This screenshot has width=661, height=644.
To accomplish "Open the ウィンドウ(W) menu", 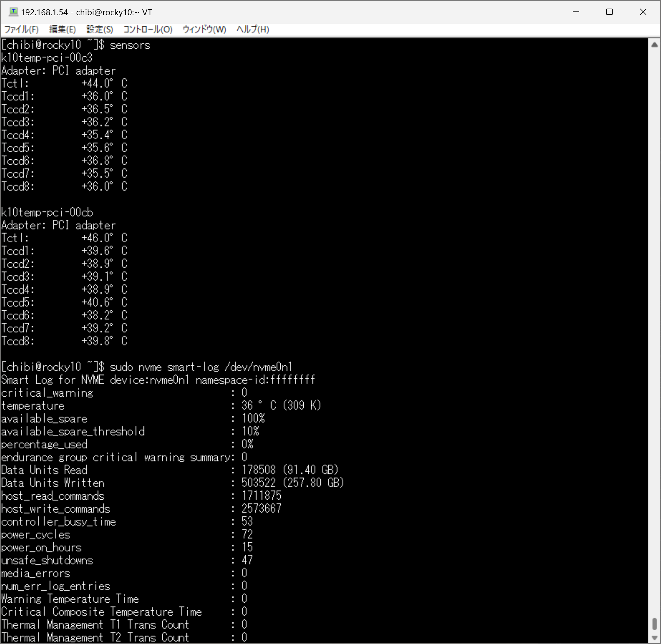I will pos(204,30).
